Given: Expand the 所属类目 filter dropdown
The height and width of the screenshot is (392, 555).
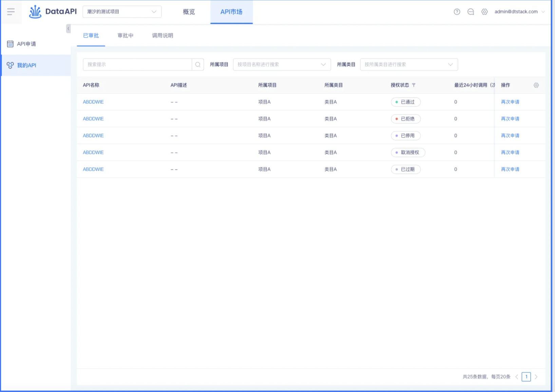Looking at the screenshot, I should pos(409,64).
